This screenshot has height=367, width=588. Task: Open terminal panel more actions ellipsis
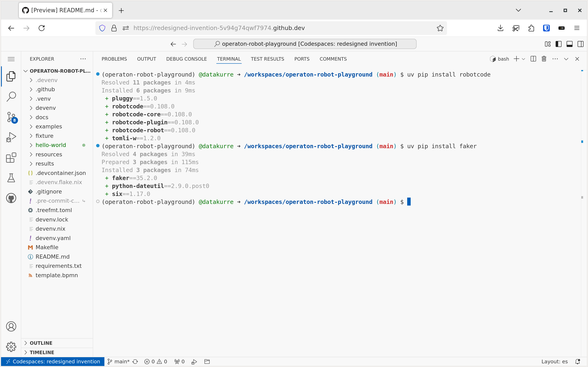(x=555, y=59)
